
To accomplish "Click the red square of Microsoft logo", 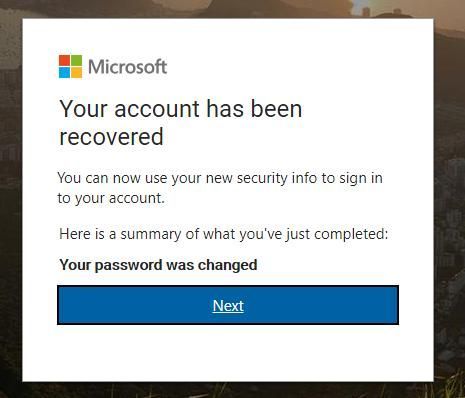I will point(64,61).
